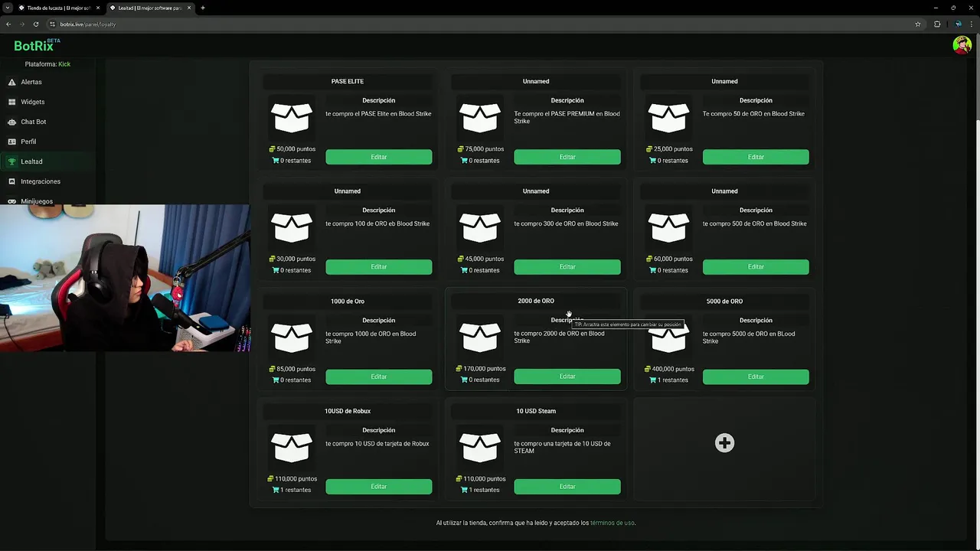Click the Perfil card icon
The image size is (980, 551).
coord(12,142)
